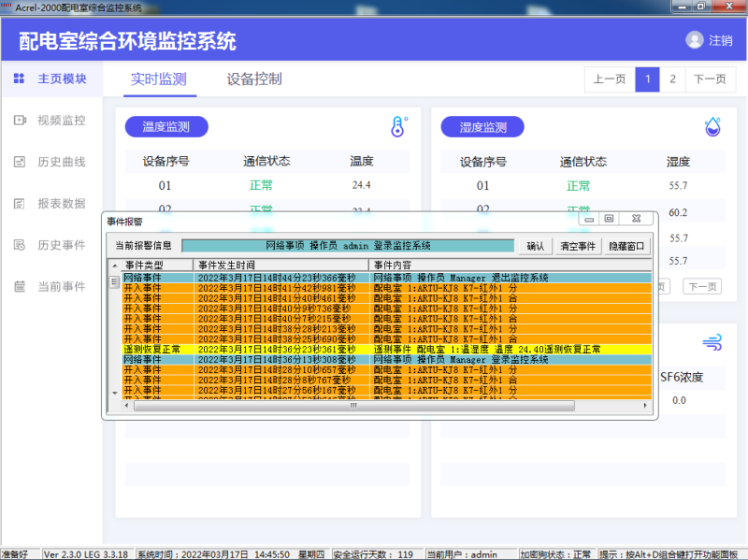Click temperature value 24.4 for device 01

point(361,185)
